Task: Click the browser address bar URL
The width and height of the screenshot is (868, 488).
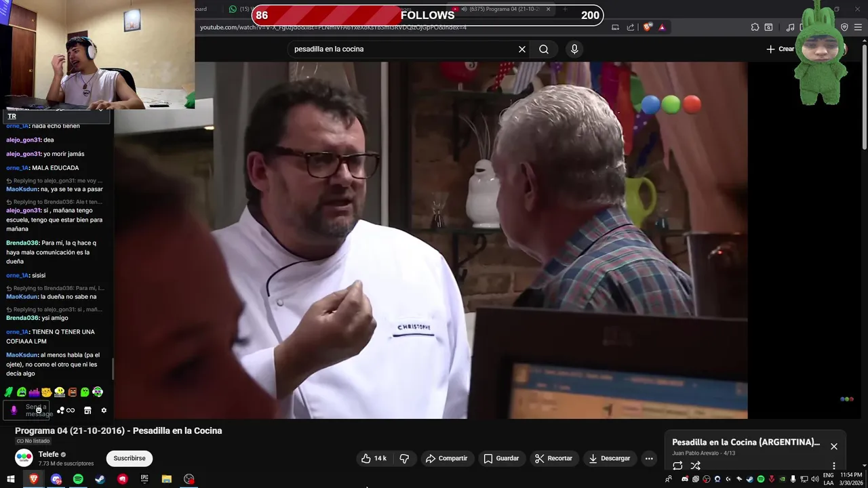Action: pyautogui.click(x=333, y=27)
